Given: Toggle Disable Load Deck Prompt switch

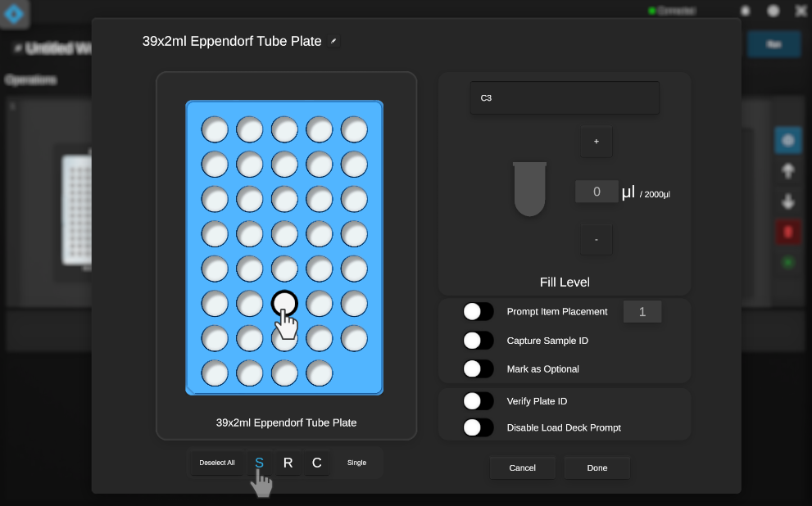Looking at the screenshot, I should click(478, 427).
